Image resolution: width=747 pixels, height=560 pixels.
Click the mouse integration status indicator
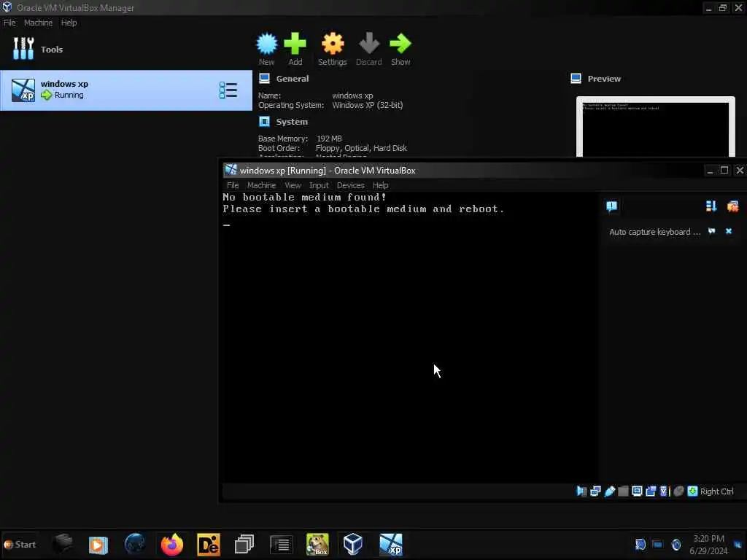click(x=679, y=491)
